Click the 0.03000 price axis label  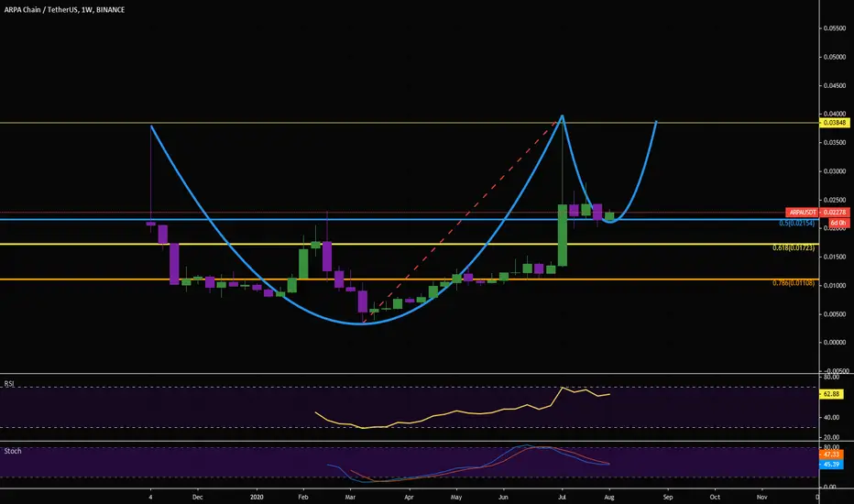tap(835, 171)
